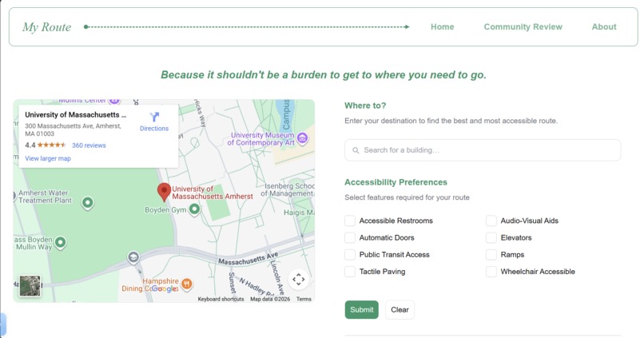644x338 pixels.
Task: Check the Ramps preference
Action: pyautogui.click(x=491, y=255)
